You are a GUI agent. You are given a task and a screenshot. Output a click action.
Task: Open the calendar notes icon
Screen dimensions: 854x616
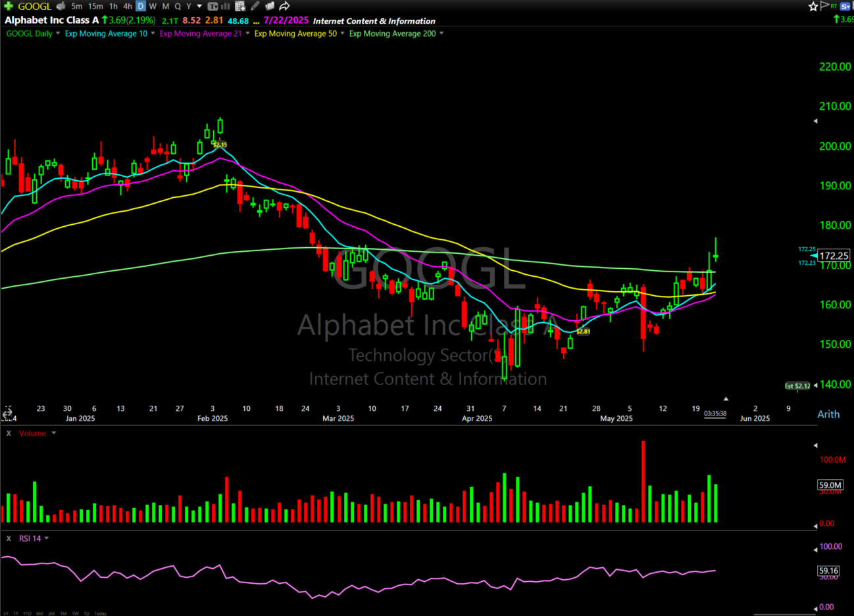pyautogui.click(x=240, y=6)
